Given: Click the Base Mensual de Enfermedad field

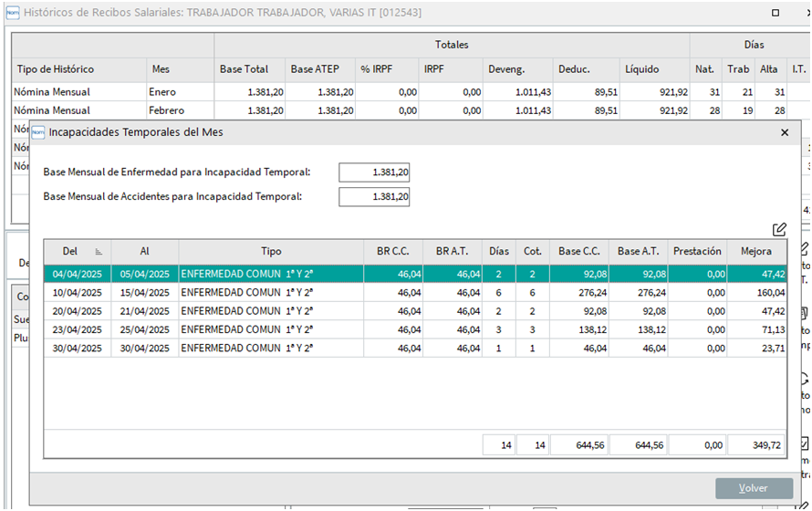Looking at the screenshot, I should (374, 172).
